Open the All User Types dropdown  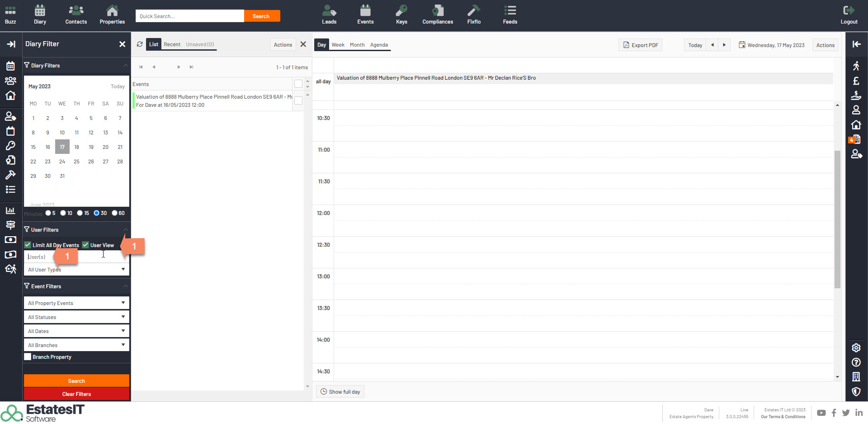(x=76, y=270)
